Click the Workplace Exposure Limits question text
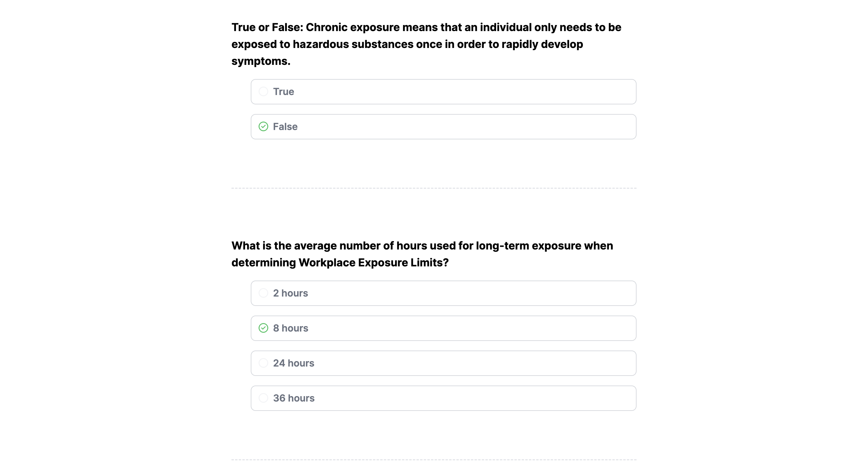The image size is (868, 467). [x=422, y=254]
